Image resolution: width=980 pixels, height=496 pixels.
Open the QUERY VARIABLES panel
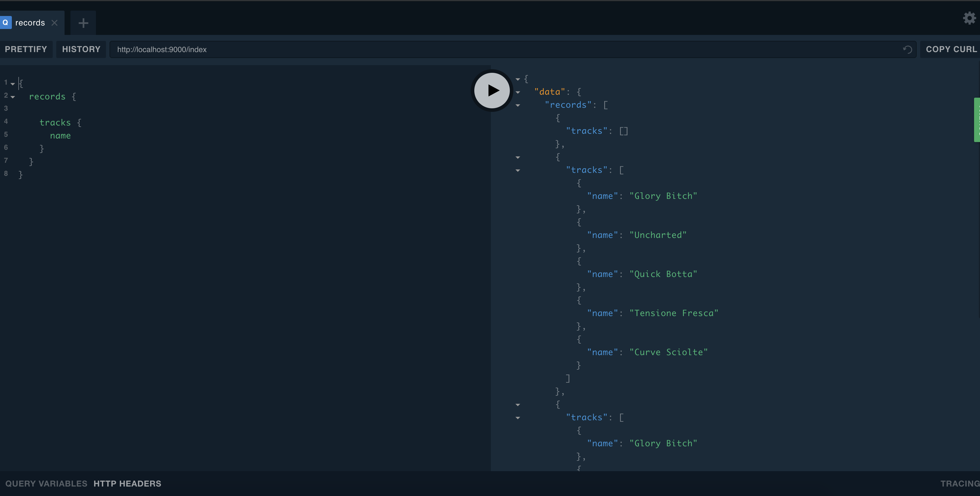tap(46, 484)
